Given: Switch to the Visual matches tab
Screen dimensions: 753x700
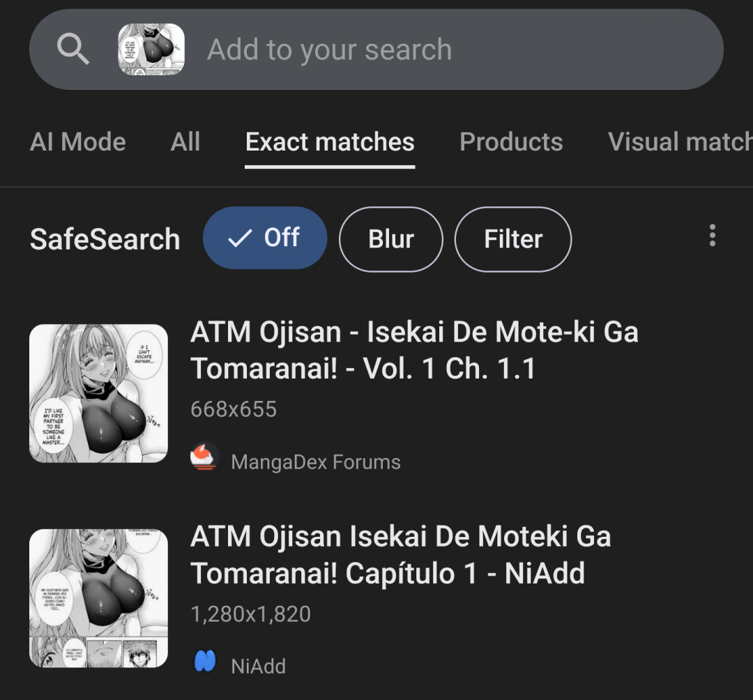Looking at the screenshot, I should [680, 142].
